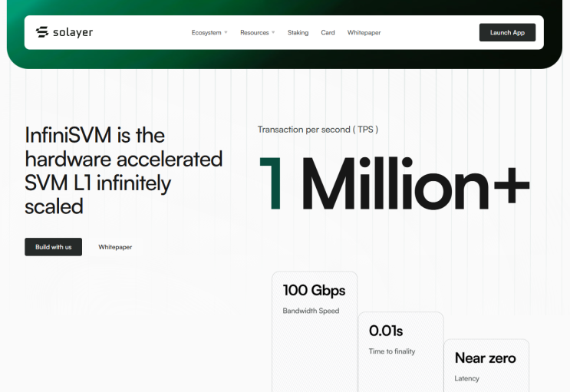Click the Solayer logo icon
Image resolution: width=570 pixels, height=392 pixels.
click(42, 32)
